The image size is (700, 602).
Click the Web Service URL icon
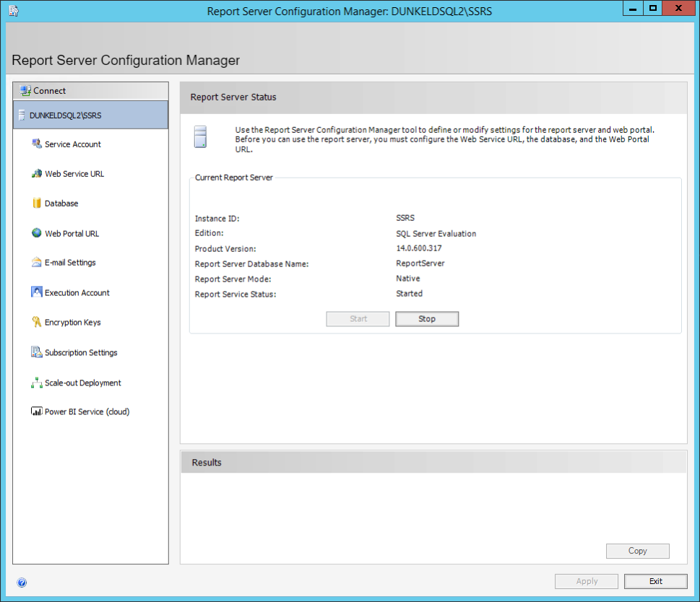pos(37,173)
